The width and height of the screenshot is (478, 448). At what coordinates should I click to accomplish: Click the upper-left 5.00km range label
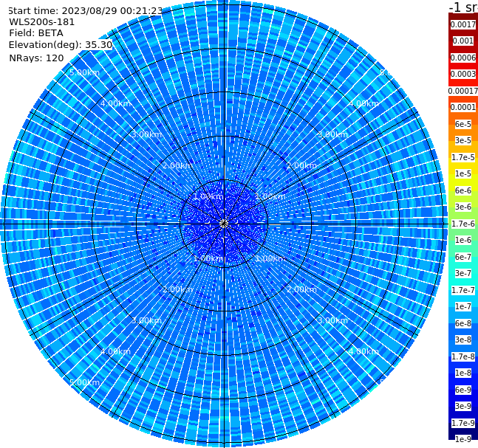pos(84,72)
